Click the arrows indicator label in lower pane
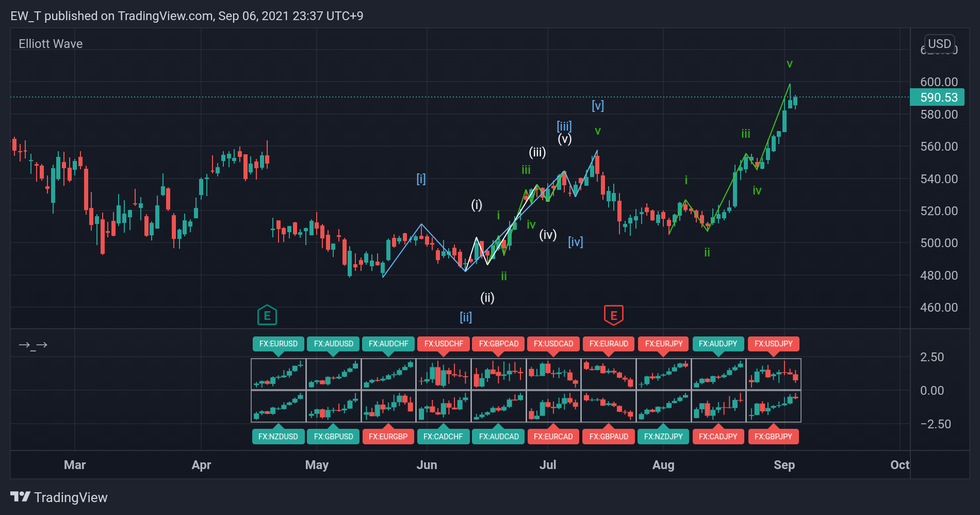 (33, 345)
